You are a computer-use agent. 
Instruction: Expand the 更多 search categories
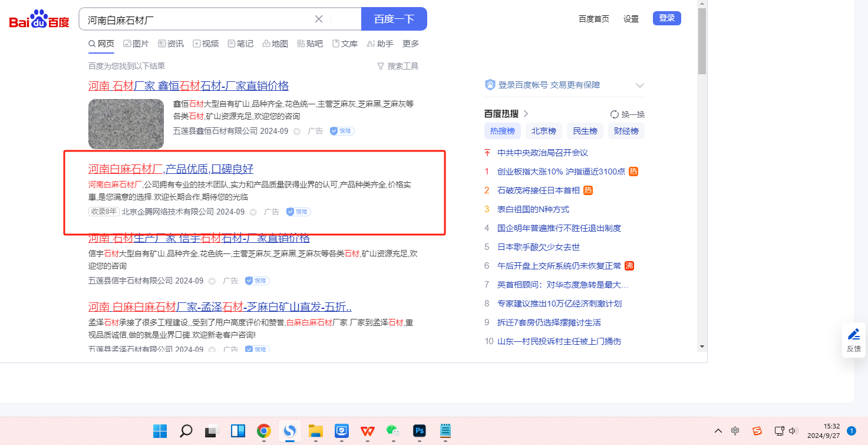coord(410,44)
